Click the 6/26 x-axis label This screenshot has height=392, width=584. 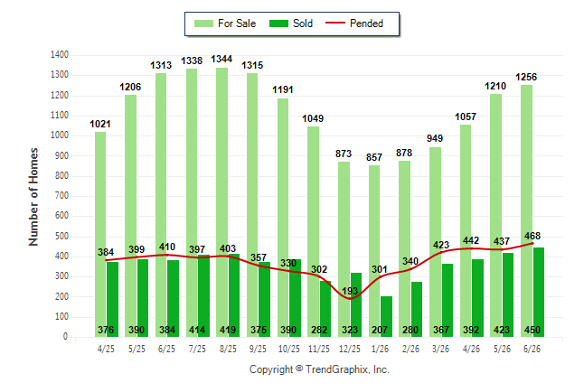(532, 349)
